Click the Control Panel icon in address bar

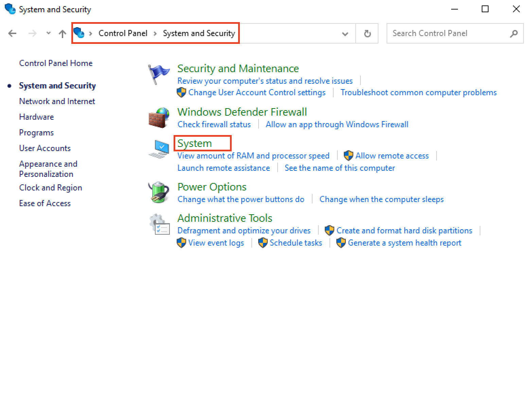[79, 33]
